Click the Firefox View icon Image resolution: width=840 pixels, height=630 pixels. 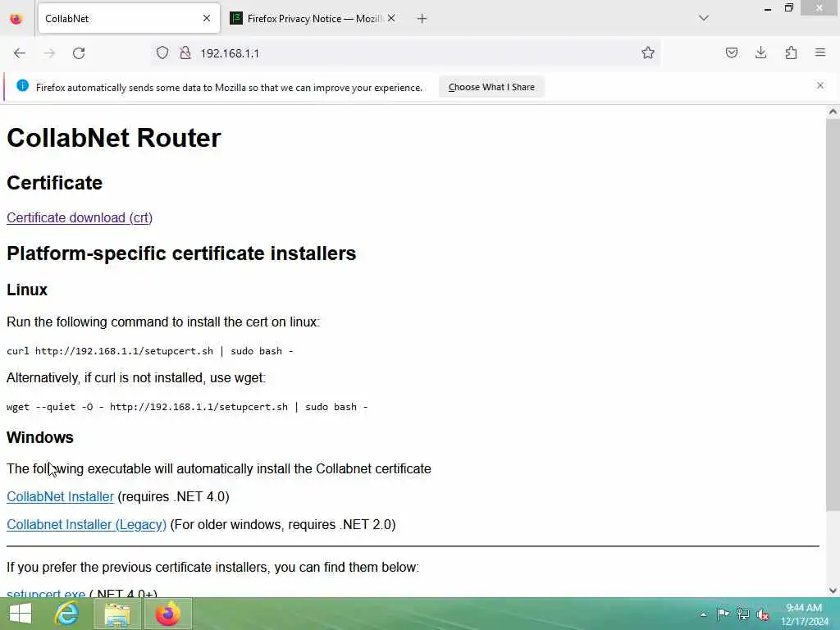pyautogui.click(x=16, y=19)
